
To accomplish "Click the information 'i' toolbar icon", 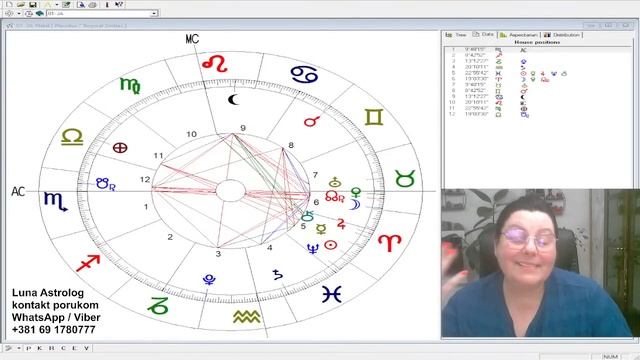I will coord(107,4).
